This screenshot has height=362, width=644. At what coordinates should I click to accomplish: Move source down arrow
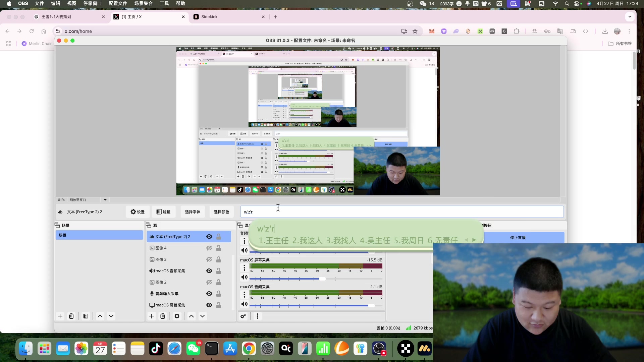(202, 316)
